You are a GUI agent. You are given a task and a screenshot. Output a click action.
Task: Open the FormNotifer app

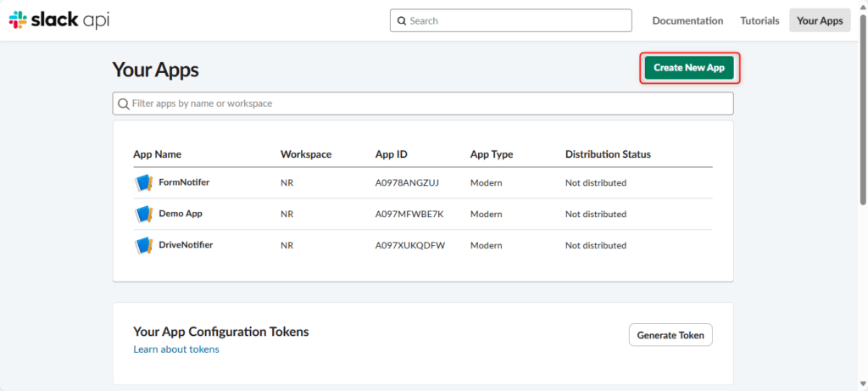(184, 182)
